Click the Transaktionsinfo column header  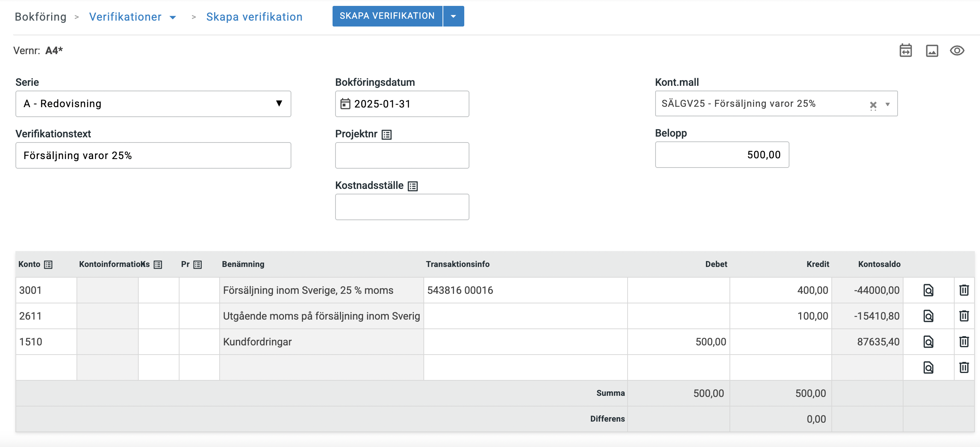pyautogui.click(x=458, y=264)
